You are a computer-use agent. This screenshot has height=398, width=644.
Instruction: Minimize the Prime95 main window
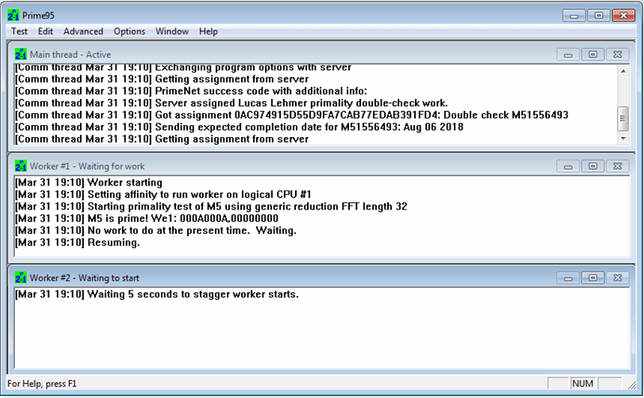(574, 16)
